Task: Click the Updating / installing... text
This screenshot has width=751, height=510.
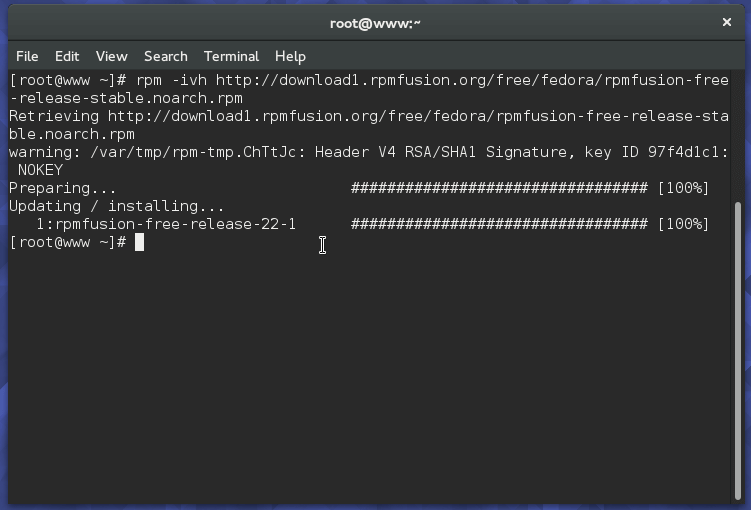Action: [x=117, y=206]
